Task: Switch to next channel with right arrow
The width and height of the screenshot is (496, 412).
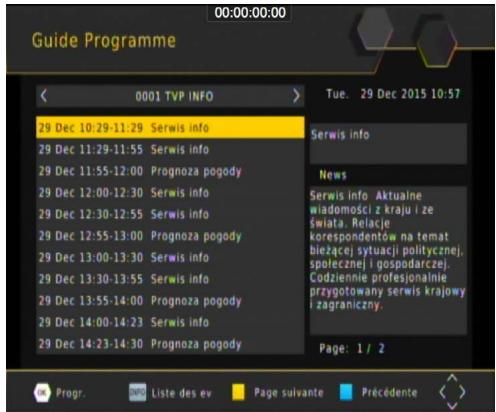Action: pyautogui.click(x=296, y=96)
